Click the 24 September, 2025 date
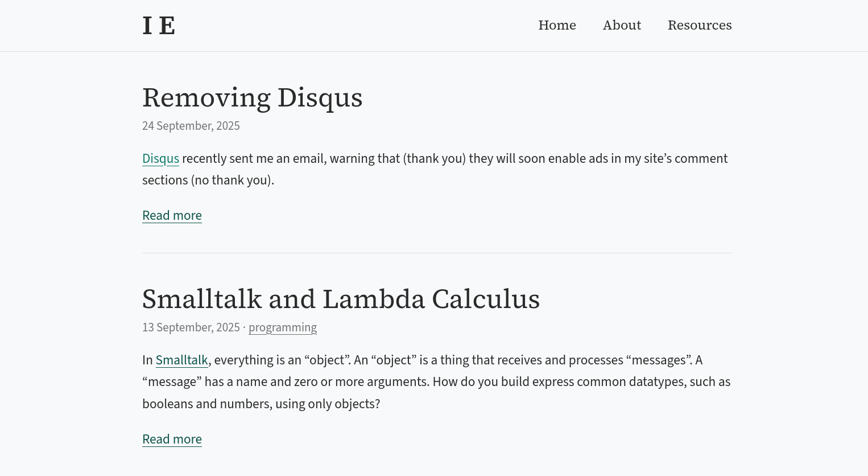This screenshot has height=476, width=868. pyautogui.click(x=191, y=126)
